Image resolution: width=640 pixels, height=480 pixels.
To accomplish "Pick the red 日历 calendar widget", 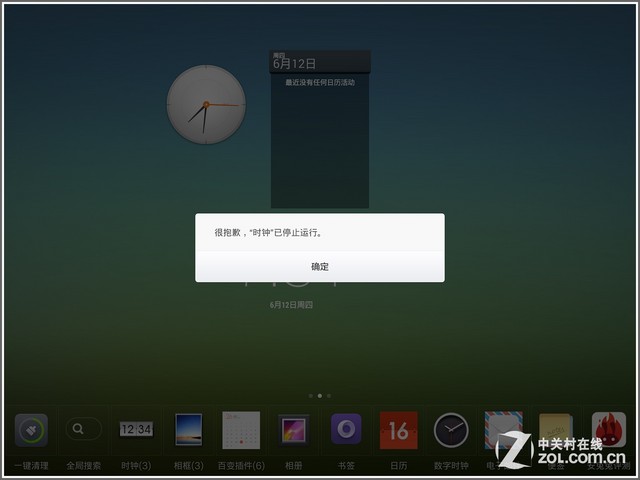I will (x=398, y=430).
